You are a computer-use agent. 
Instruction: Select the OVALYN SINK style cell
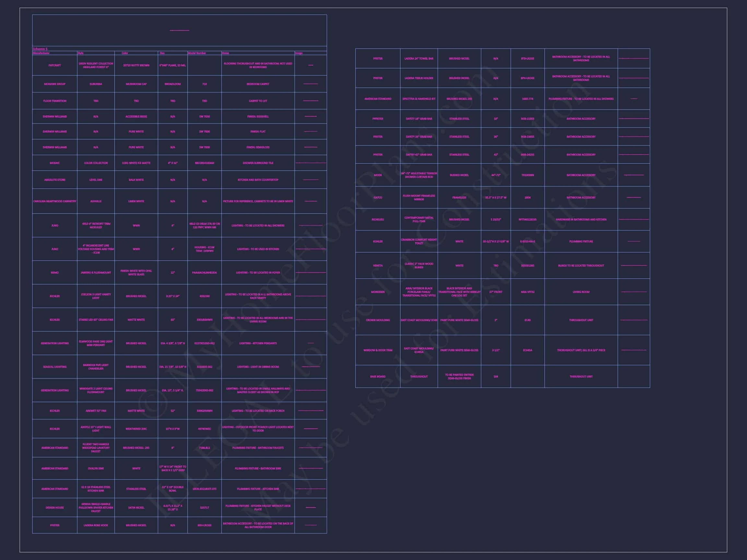pyautogui.click(x=96, y=469)
